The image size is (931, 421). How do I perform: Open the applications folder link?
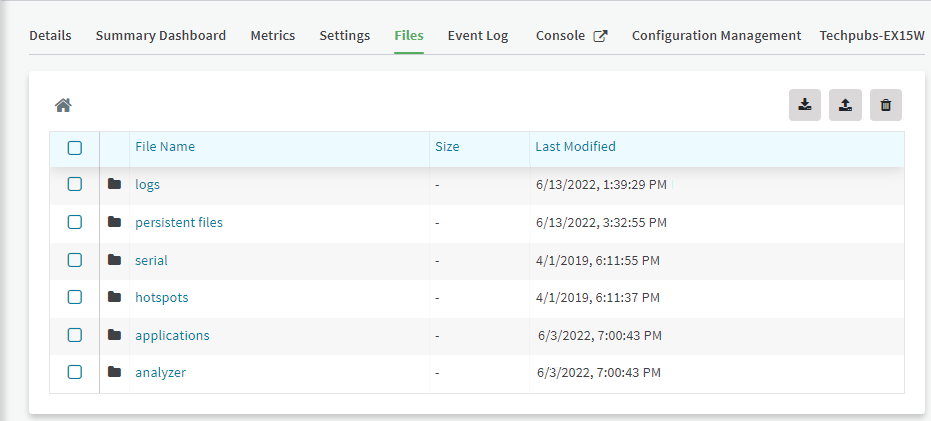click(172, 335)
